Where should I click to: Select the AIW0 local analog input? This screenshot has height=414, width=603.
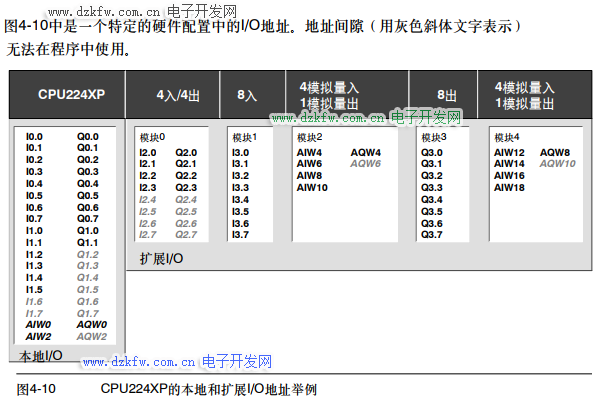(x=38, y=325)
